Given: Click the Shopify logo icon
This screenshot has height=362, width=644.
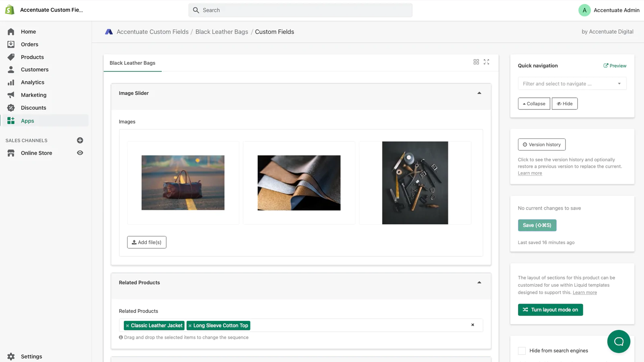Looking at the screenshot, I should [x=10, y=10].
